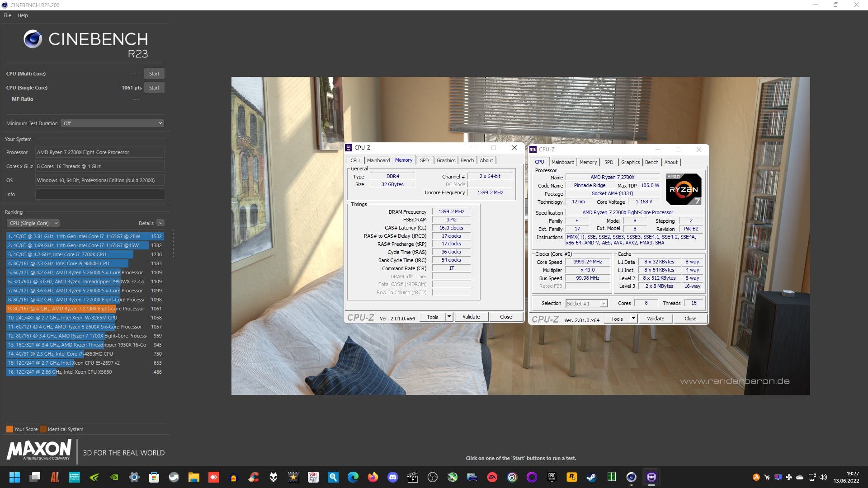868x488 pixels.
Task: Switch to Mainboard tab in right CPU-Z window
Action: pyautogui.click(x=563, y=162)
